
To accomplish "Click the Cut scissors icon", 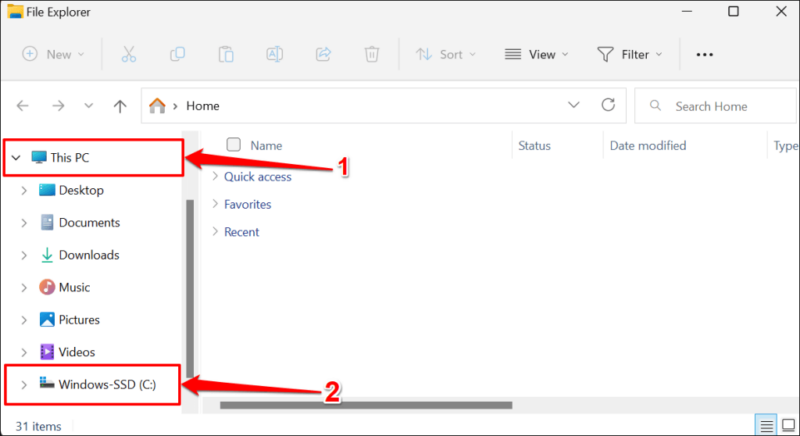I will pyautogui.click(x=129, y=54).
